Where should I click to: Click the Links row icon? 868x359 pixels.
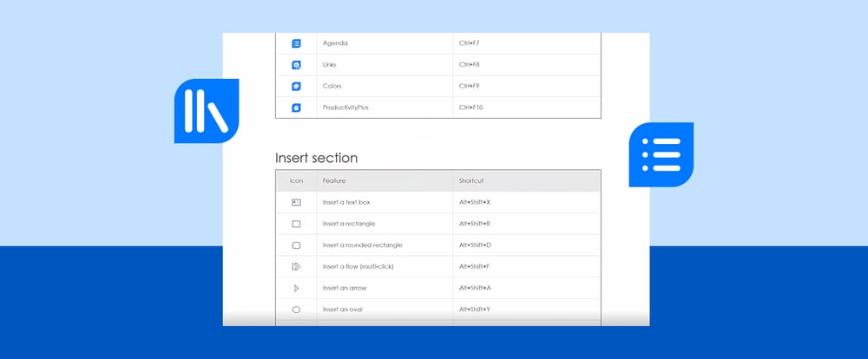tap(296, 65)
